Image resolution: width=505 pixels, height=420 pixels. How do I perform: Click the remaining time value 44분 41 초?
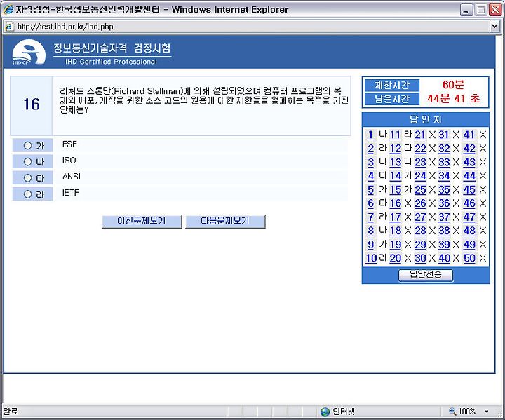coord(454,98)
